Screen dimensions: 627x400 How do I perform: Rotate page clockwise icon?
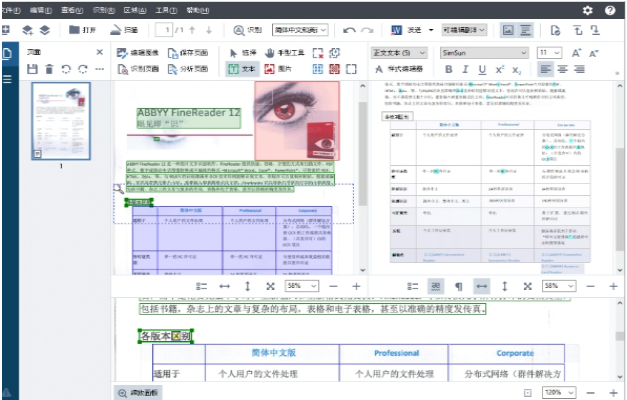point(83,69)
